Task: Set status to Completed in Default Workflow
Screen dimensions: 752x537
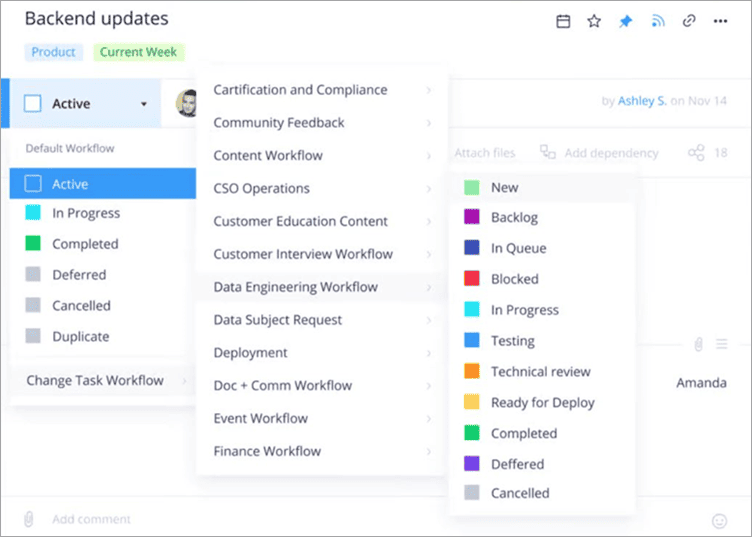Action: [103, 244]
